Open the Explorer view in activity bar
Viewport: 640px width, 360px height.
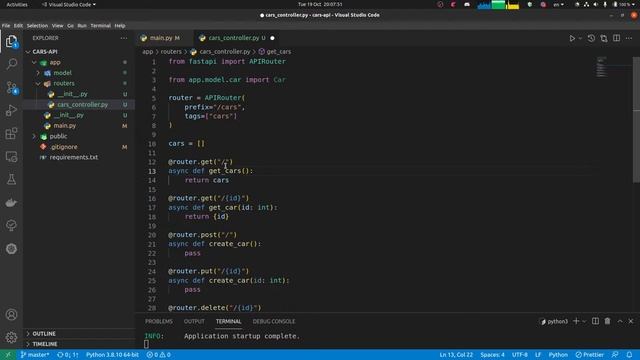(x=11, y=41)
